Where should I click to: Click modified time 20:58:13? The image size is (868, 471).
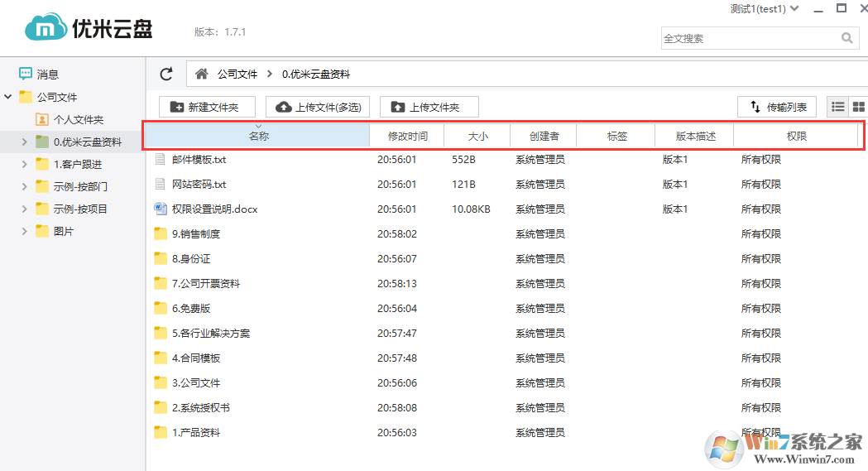(x=397, y=283)
